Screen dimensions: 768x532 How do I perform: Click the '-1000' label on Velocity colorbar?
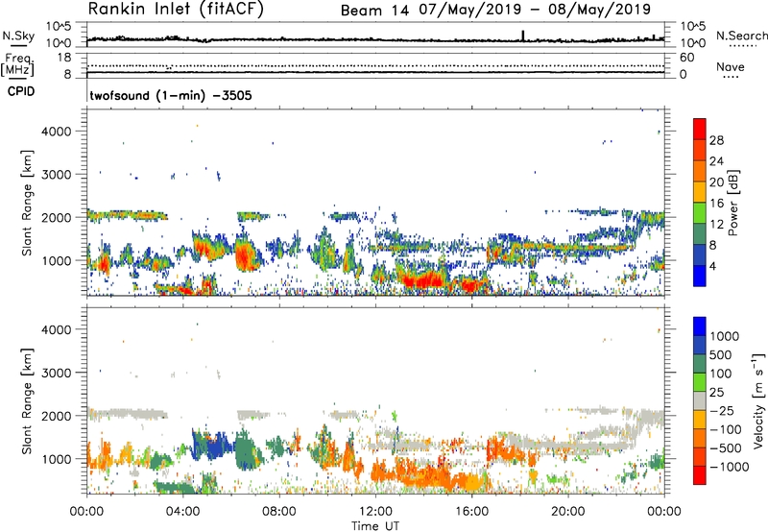[730, 467]
